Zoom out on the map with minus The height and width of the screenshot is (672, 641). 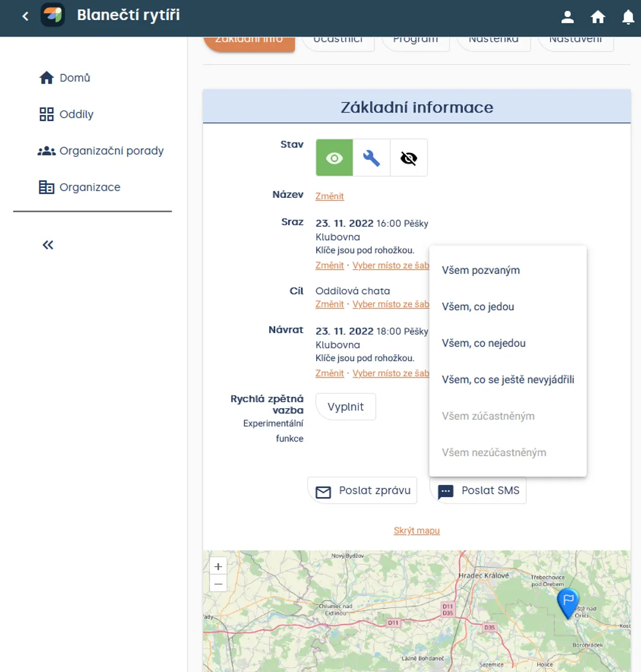[218, 584]
